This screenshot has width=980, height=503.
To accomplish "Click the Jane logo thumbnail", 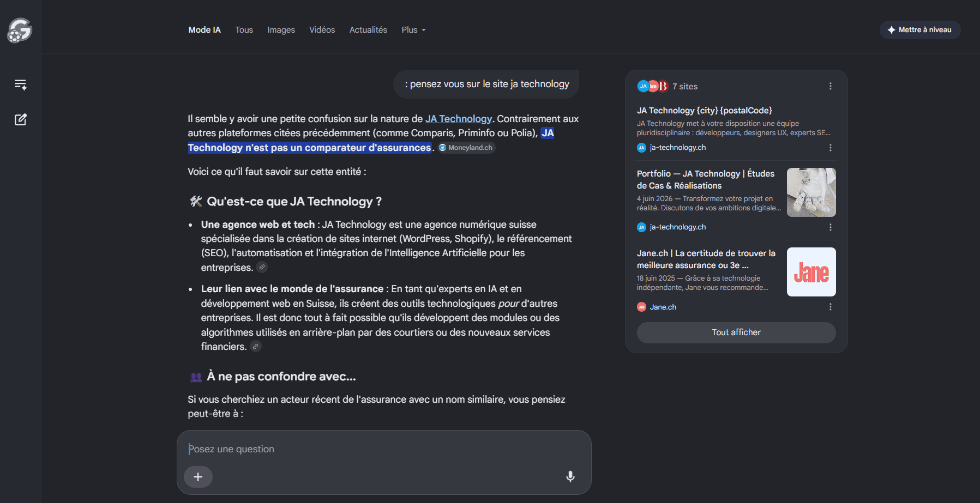I will (x=811, y=272).
